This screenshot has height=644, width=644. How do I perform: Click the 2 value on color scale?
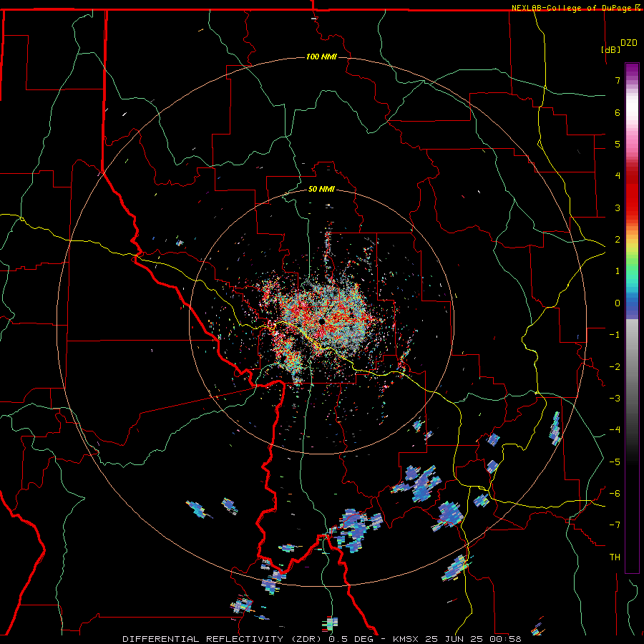coord(618,240)
